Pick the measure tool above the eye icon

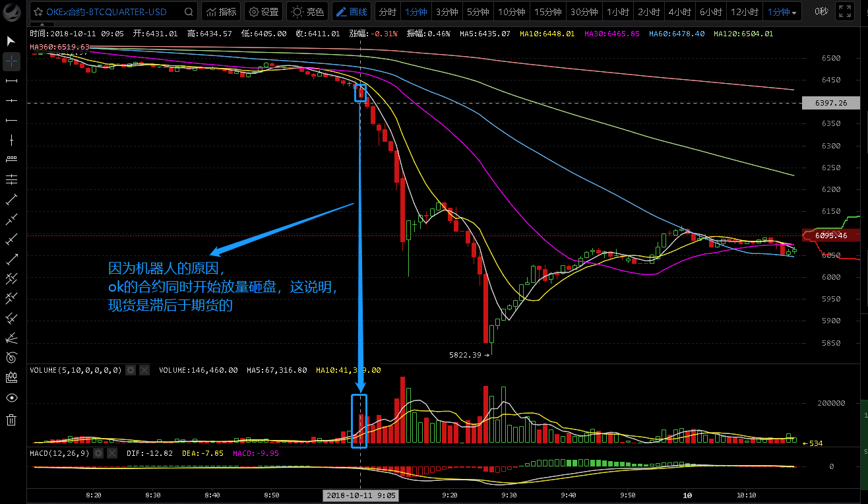pyautogui.click(x=11, y=377)
